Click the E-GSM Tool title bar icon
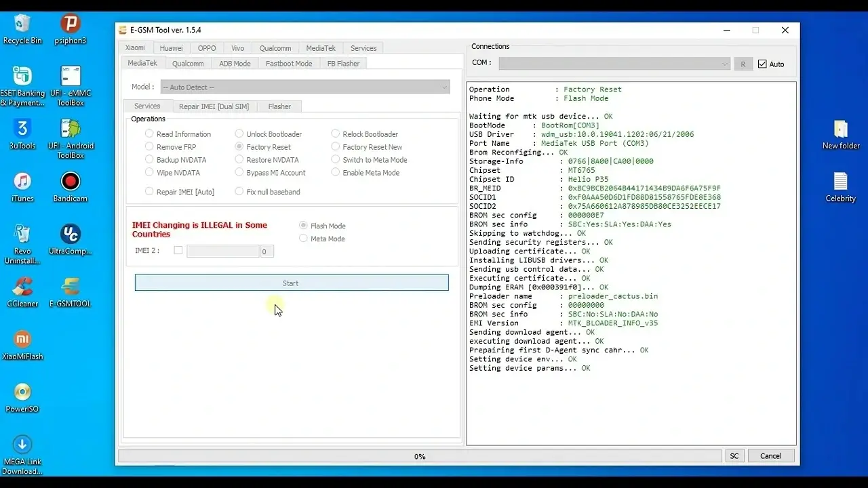This screenshot has width=868, height=488. click(x=123, y=30)
